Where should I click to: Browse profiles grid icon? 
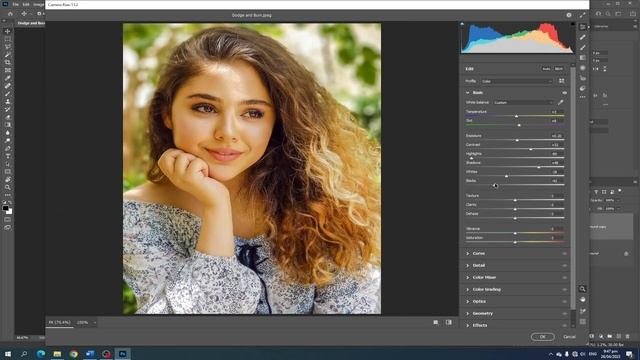(562, 81)
